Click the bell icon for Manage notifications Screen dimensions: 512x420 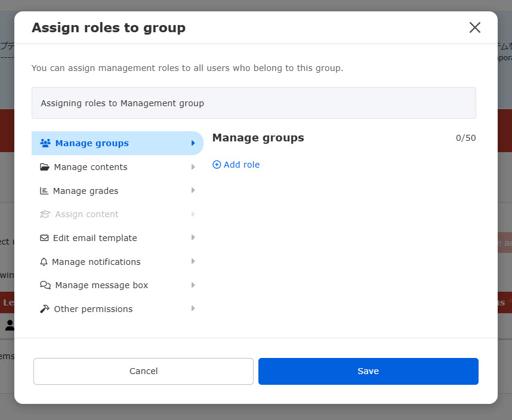coord(44,262)
